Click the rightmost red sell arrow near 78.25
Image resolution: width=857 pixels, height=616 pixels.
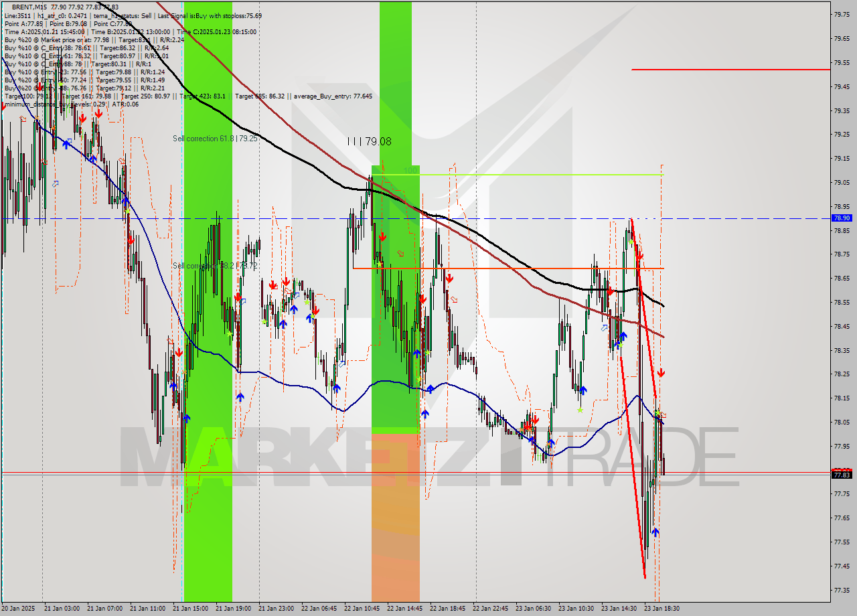pos(661,372)
